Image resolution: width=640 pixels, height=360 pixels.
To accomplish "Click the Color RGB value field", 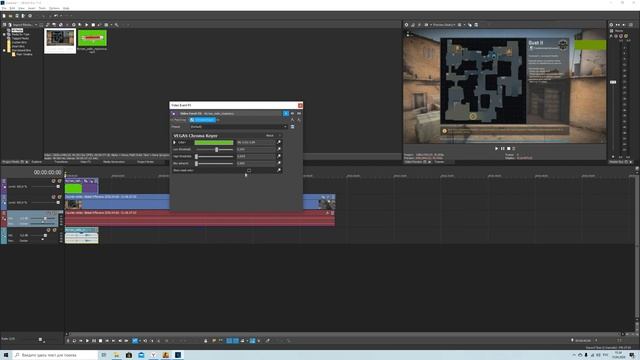I will point(255,142).
